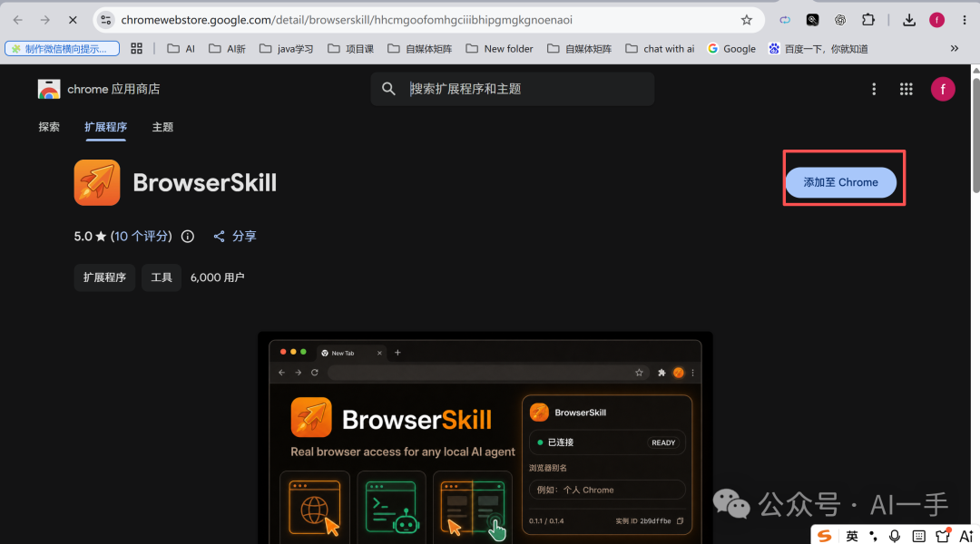Open the IME soft keyboard icon
Image resolution: width=980 pixels, height=544 pixels.
(x=918, y=536)
